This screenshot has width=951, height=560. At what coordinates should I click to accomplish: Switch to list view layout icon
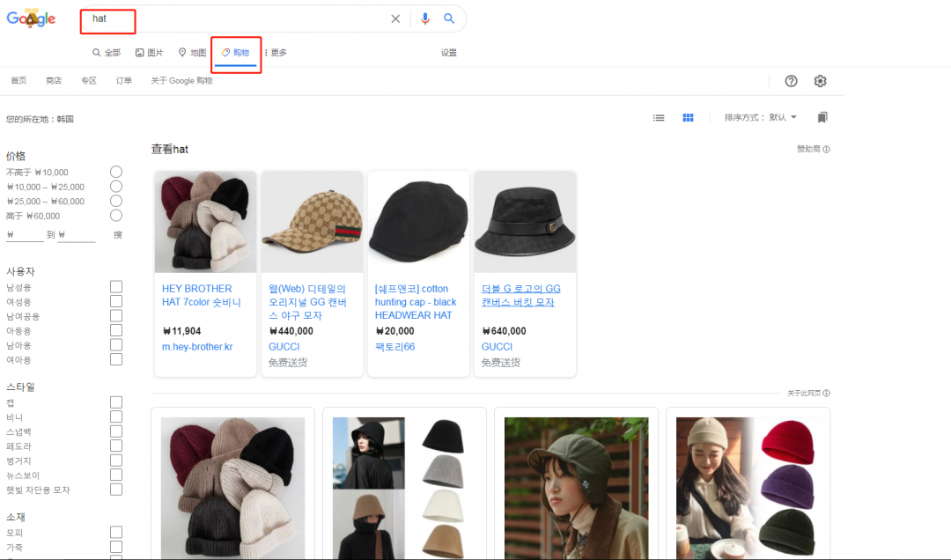(x=659, y=118)
